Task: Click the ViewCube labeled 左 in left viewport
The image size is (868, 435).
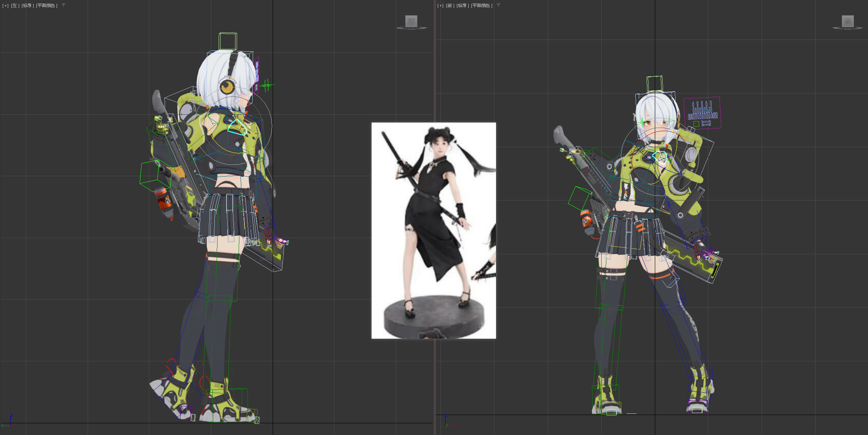Action: point(411,22)
